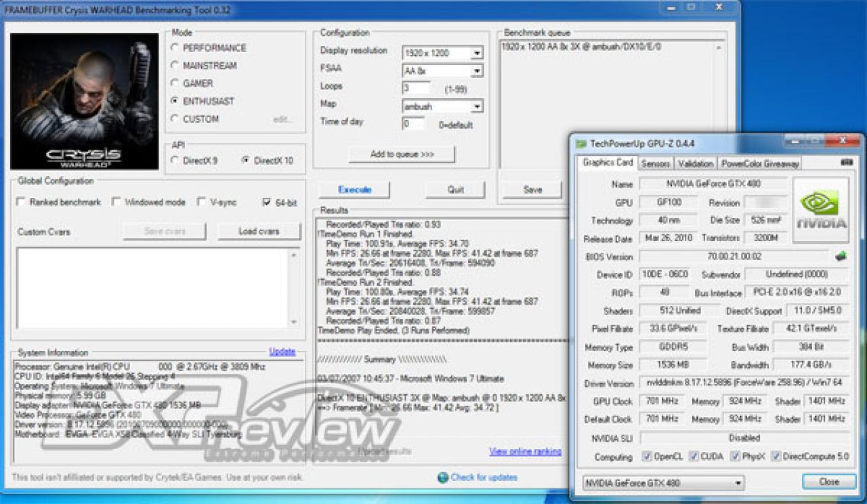867x504 pixels.
Task: Click into the Time of day field
Action: 414,124
